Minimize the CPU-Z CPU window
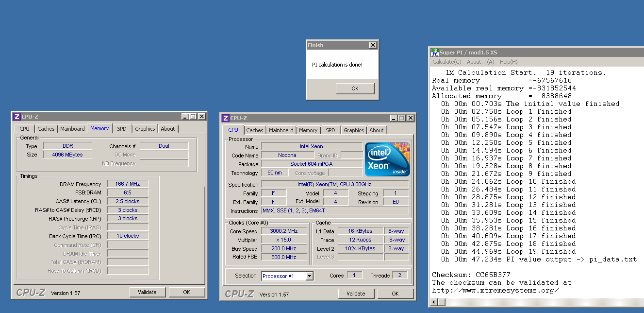This screenshot has height=313, width=644. [x=394, y=118]
